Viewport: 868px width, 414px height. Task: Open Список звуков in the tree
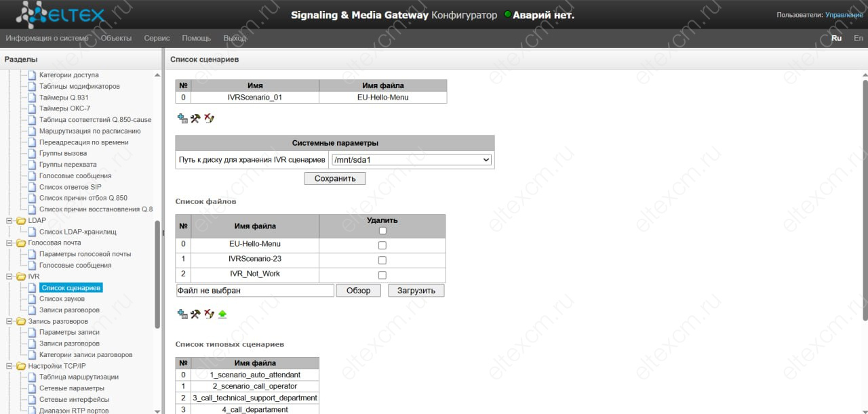click(x=62, y=299)
